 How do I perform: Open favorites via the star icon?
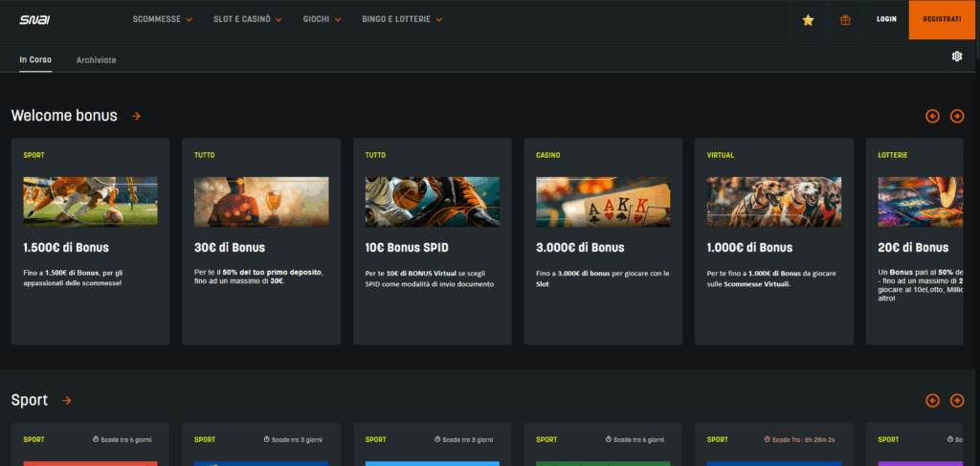click(x=808, y=19)
